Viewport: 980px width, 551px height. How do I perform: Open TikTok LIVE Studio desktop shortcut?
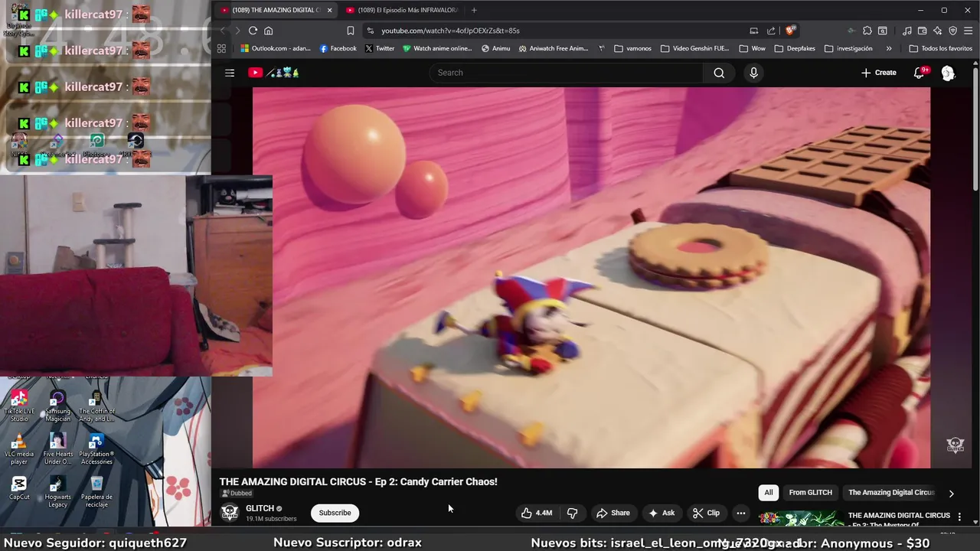click(19, 406)
